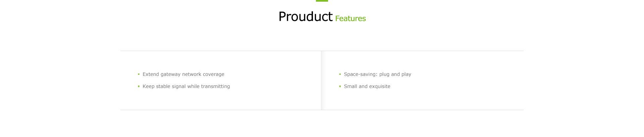Click the green bullet before Small and exquisite
The height and width of the screenshot is (137, 644).
pyautogui.click(x=340, y=86)
